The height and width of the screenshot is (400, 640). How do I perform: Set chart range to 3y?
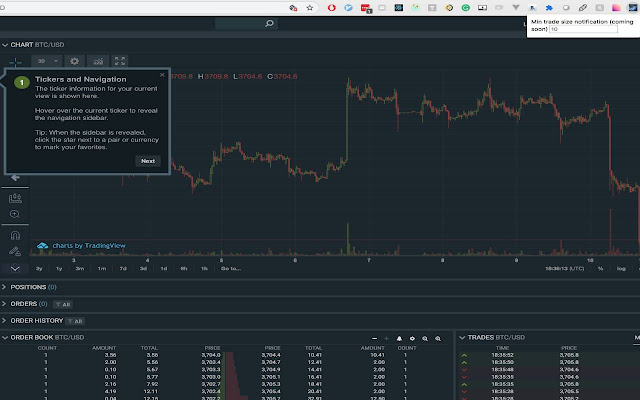click(39, 269)
